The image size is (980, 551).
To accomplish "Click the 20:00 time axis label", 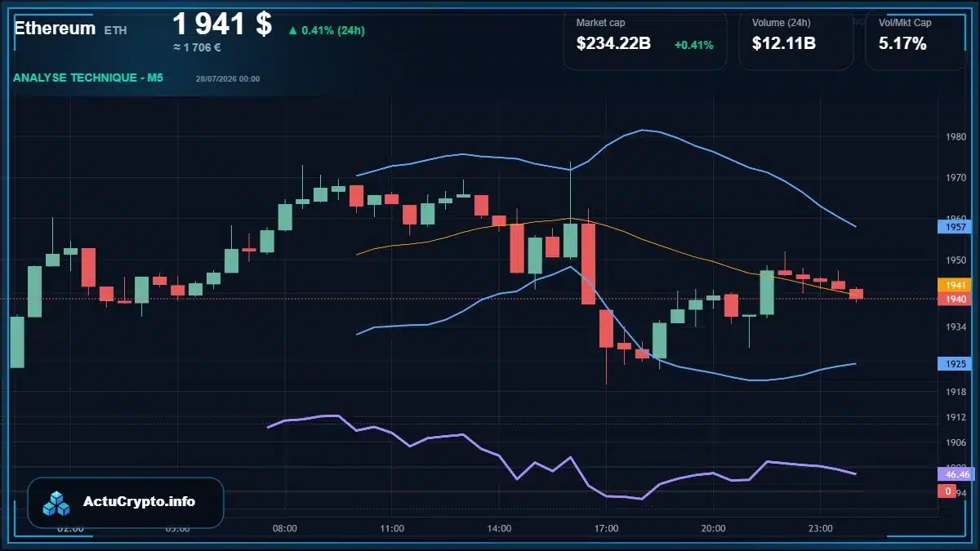I will pyautogui.click(x=713, y=528).
